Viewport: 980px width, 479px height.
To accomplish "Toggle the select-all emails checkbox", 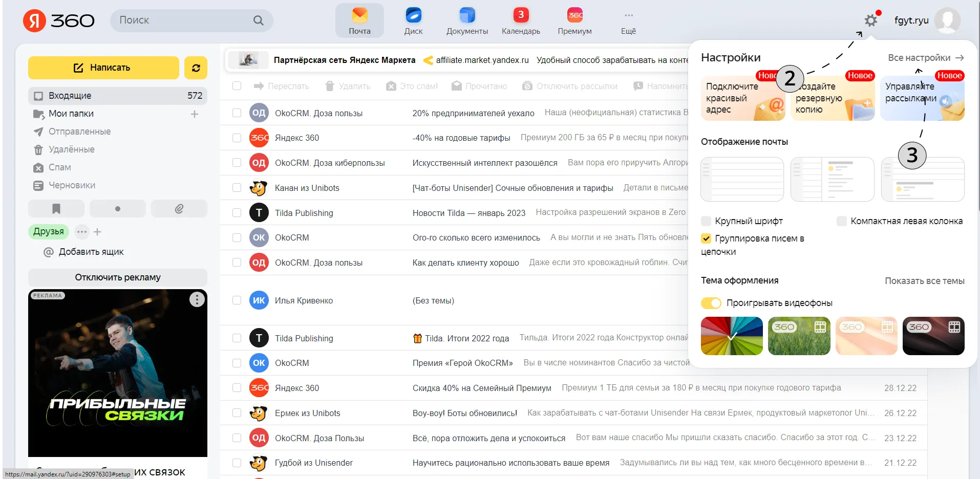I will tap(237, 86).
